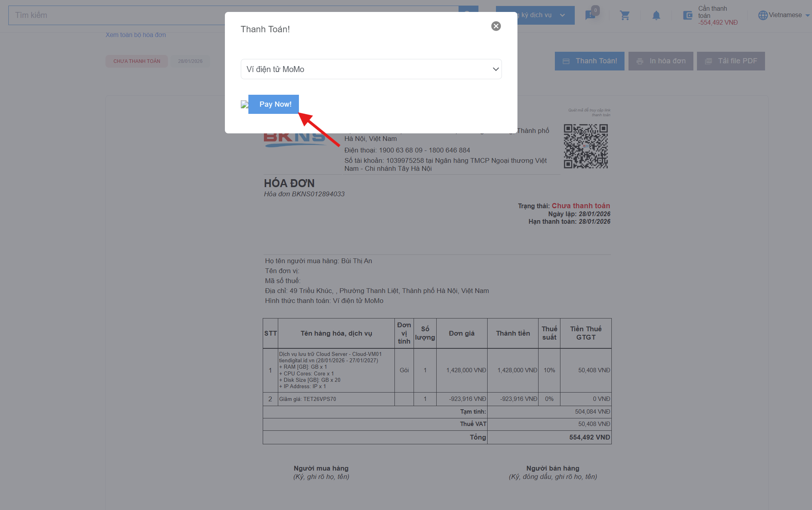Click the BKNS company logo

pos(295,139)
